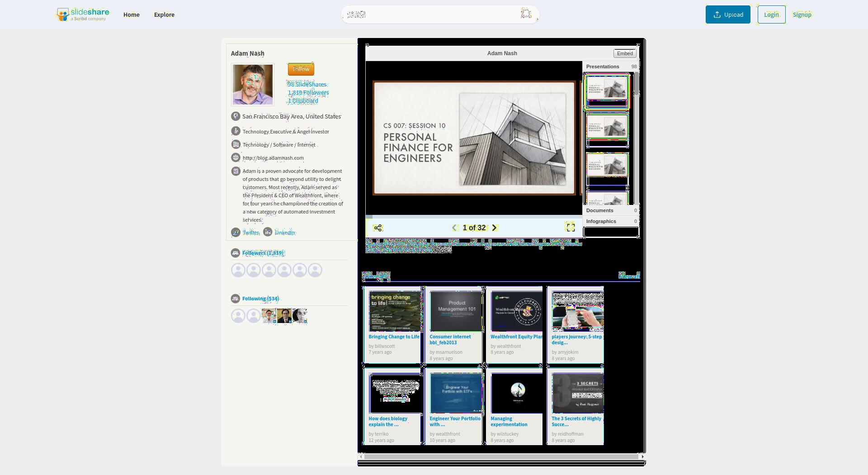Click "San Francisco Bay Area, United States"
The width and height of the screenshot is (868, 475).
tap(292, 116)
